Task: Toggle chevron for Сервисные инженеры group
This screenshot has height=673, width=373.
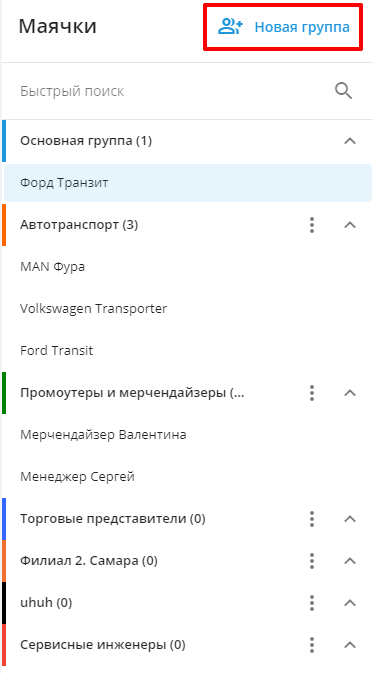Action: click(x=350, y=645)
